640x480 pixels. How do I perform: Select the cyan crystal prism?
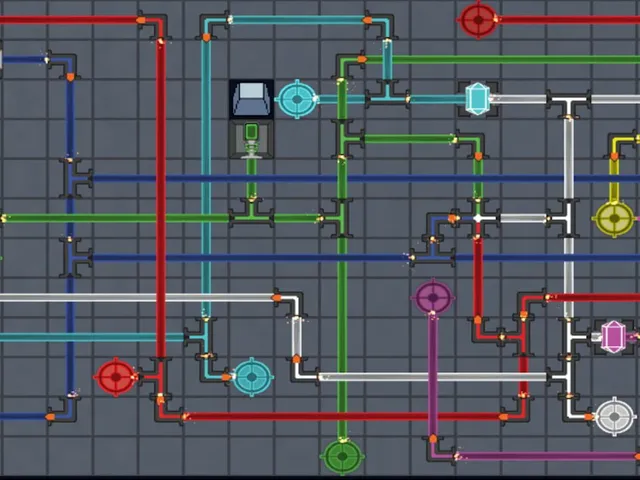[x=478, y=99]
